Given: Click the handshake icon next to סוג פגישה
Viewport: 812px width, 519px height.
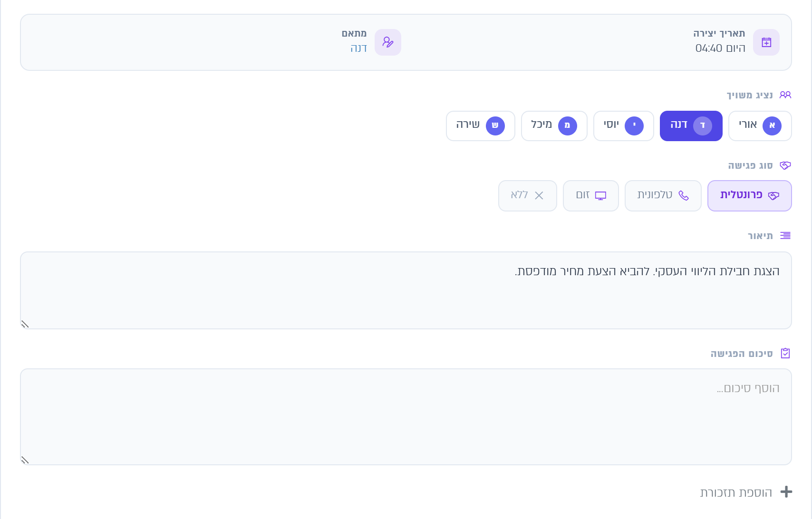Looking at the screenshot, I should click(785, 165).
